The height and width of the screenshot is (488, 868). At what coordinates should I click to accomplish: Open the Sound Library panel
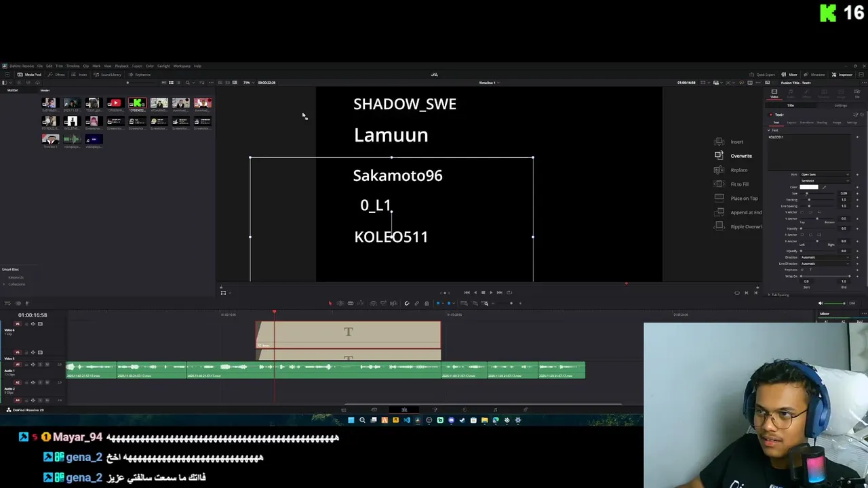[108, 75]
